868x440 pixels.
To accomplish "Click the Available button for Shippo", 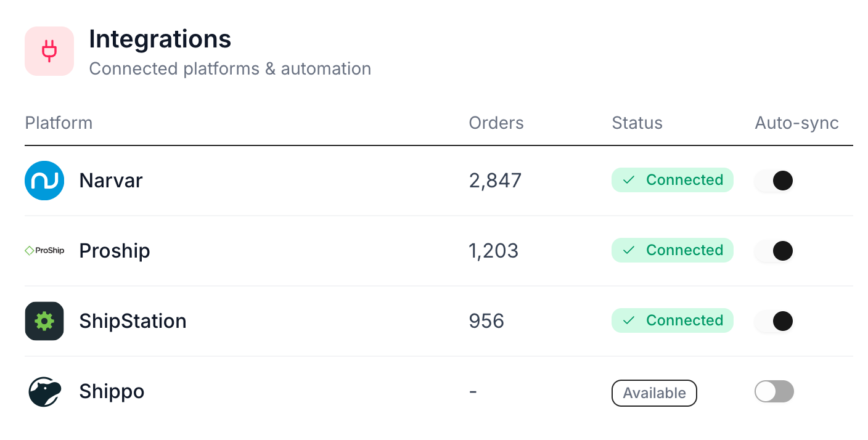I will click(654, 393).
